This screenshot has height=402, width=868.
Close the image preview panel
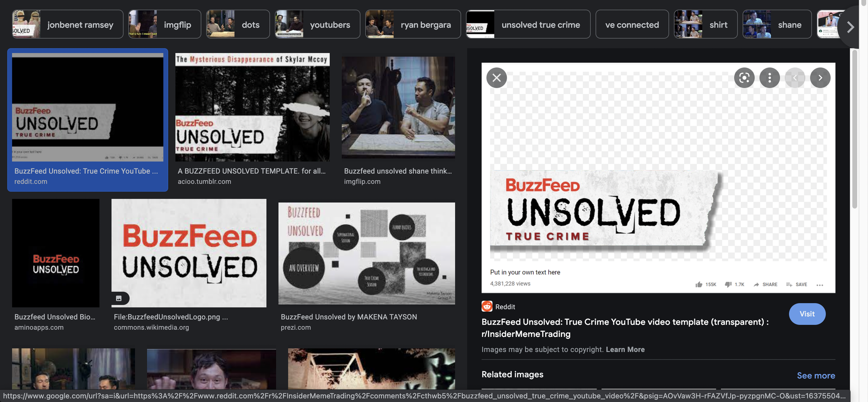[496, 78]
